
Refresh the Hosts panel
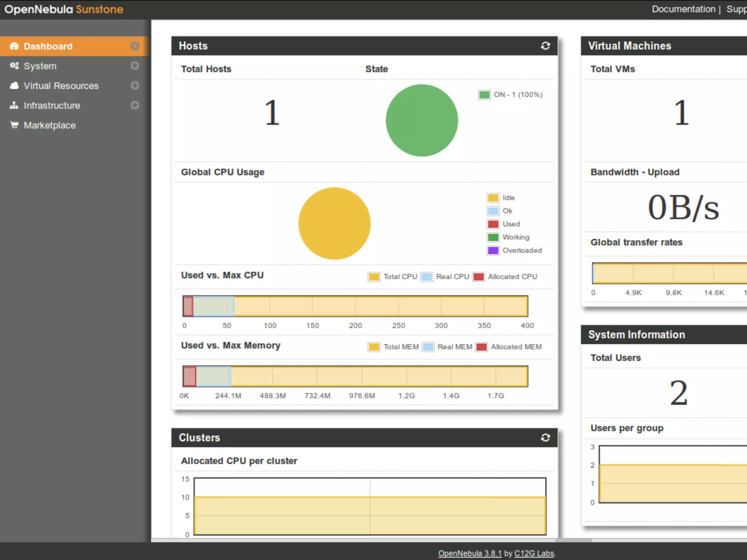point(545,46)
